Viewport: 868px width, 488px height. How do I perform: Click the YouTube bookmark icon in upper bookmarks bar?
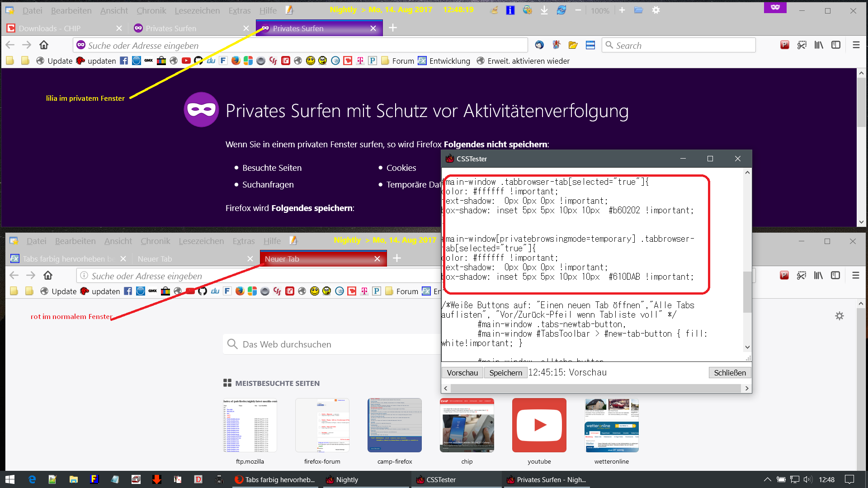tap(186, 61)
